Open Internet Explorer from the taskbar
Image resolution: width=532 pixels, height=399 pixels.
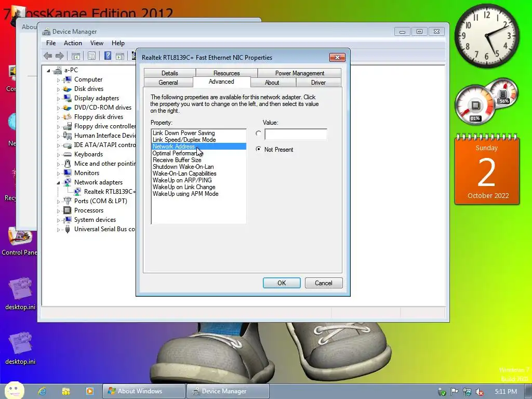43,391
